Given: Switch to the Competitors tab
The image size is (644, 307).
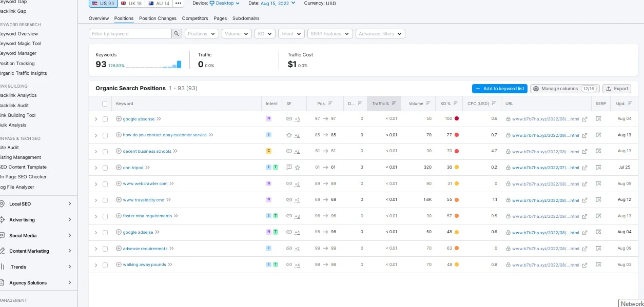Looking at the screenshot, I should point(195,18).
